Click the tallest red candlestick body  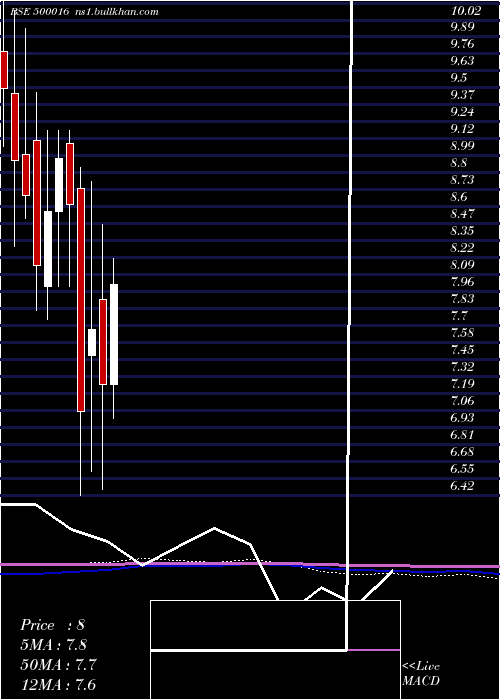[81, 300]
